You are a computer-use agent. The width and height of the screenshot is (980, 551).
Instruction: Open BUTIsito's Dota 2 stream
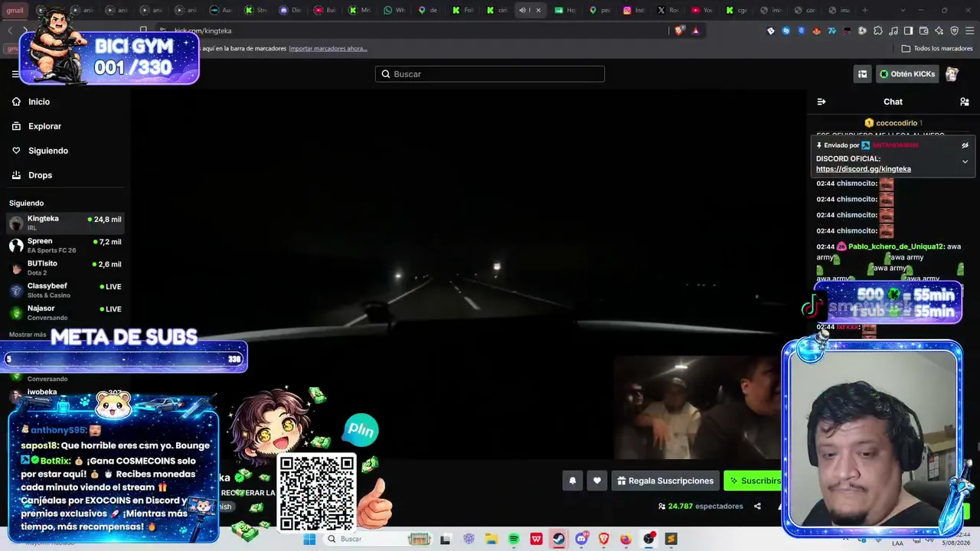point(65,268)
